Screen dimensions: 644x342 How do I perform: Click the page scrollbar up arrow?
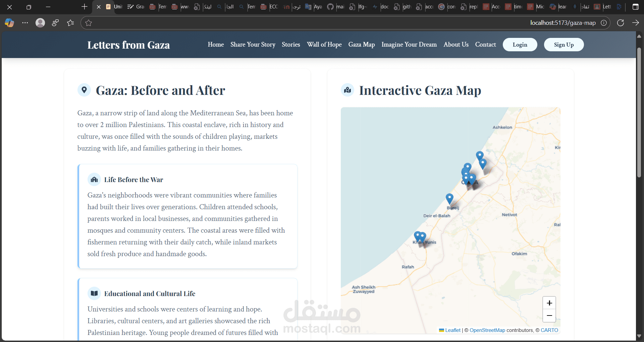639,36
